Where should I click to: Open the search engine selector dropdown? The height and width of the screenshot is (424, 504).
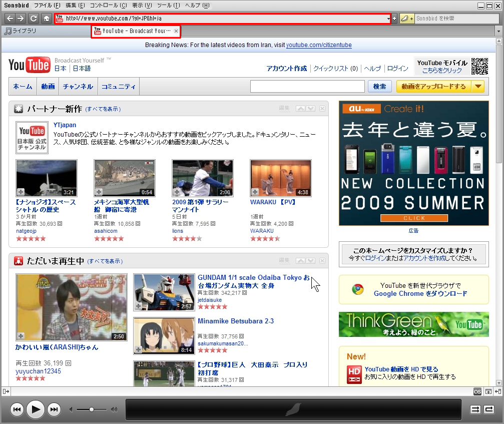coord(406,19)
